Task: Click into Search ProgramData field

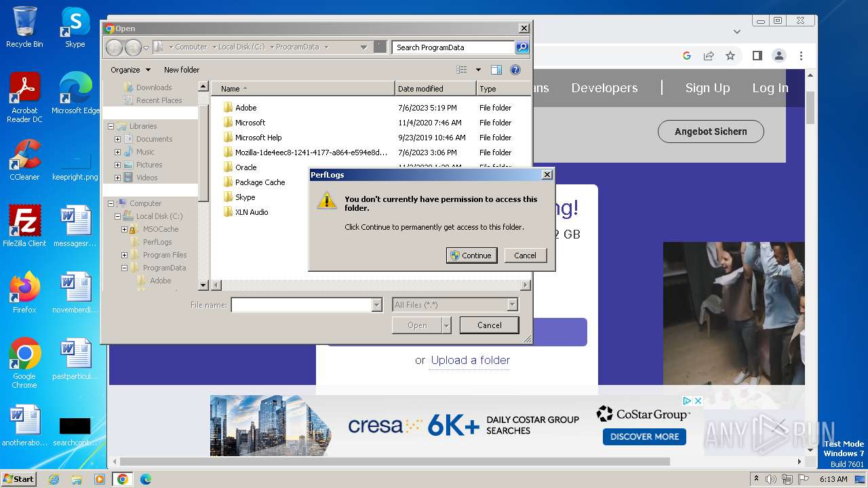Action: point(453,47)
